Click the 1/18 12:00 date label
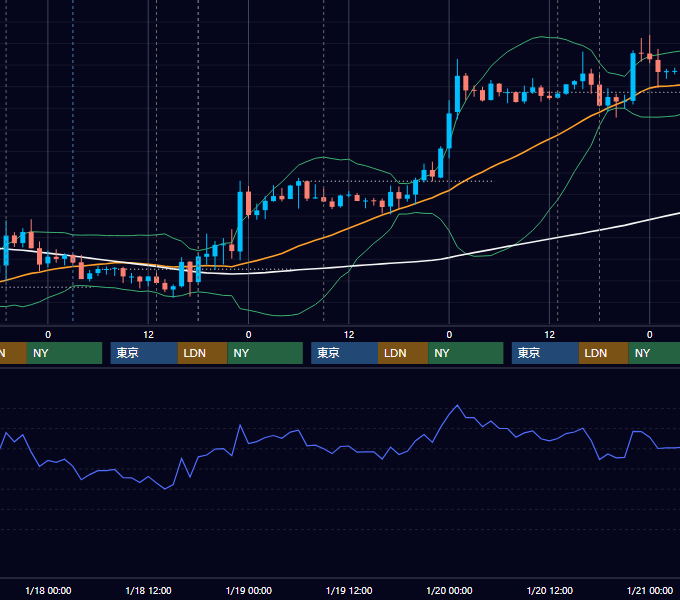The width and height of the screenshot is (680, 600). tap(148, 590)
